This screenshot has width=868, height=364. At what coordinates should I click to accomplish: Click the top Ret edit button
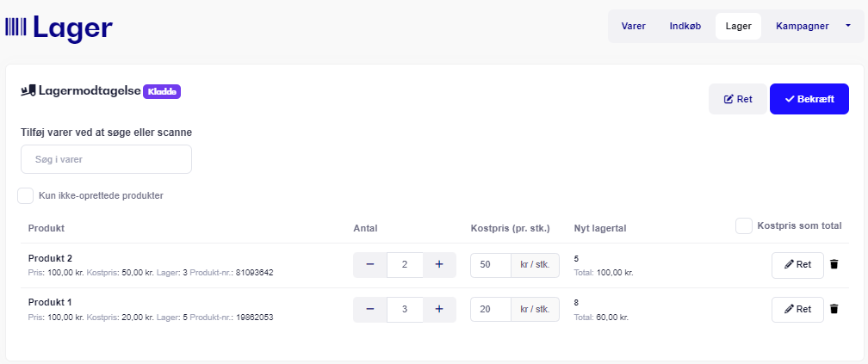738,99
